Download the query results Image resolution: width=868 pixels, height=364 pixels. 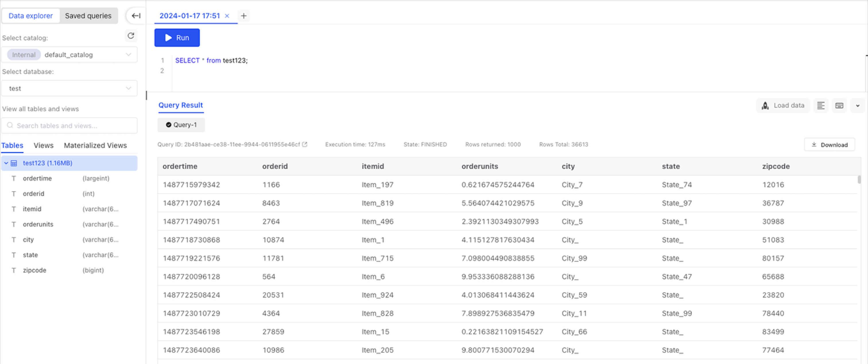(829, 145)
